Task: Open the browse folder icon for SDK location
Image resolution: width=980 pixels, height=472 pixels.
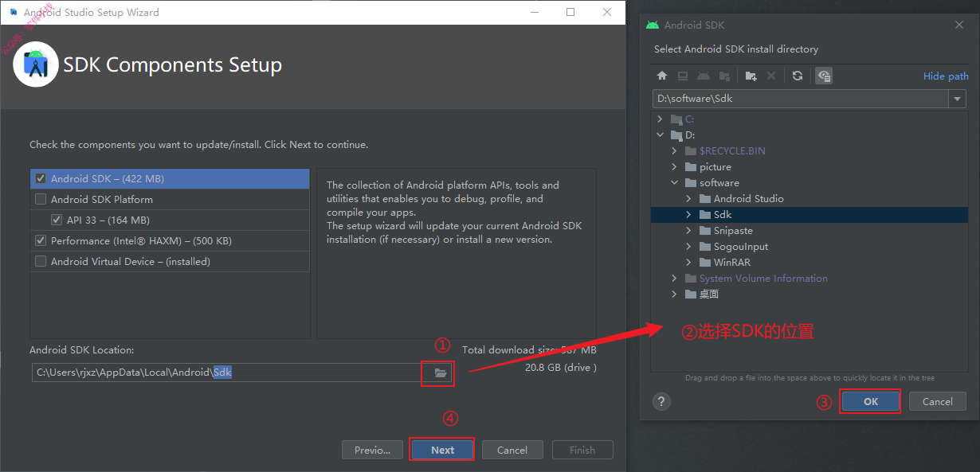Action: [440, 373]
